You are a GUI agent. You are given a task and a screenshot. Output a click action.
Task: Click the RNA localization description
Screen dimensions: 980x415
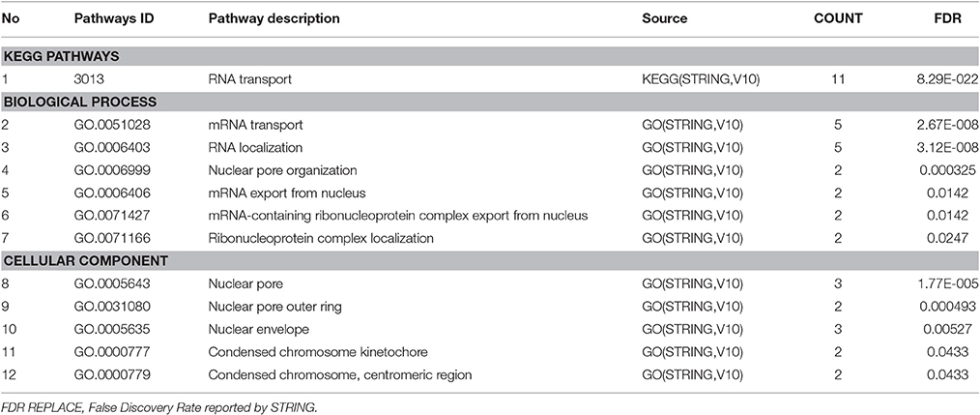pos(255,148)
